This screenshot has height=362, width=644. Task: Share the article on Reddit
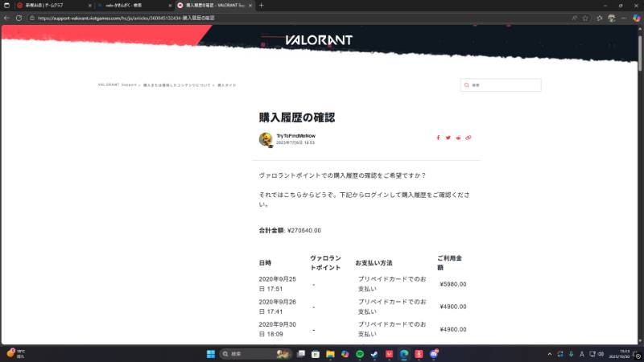pos(458,138)
